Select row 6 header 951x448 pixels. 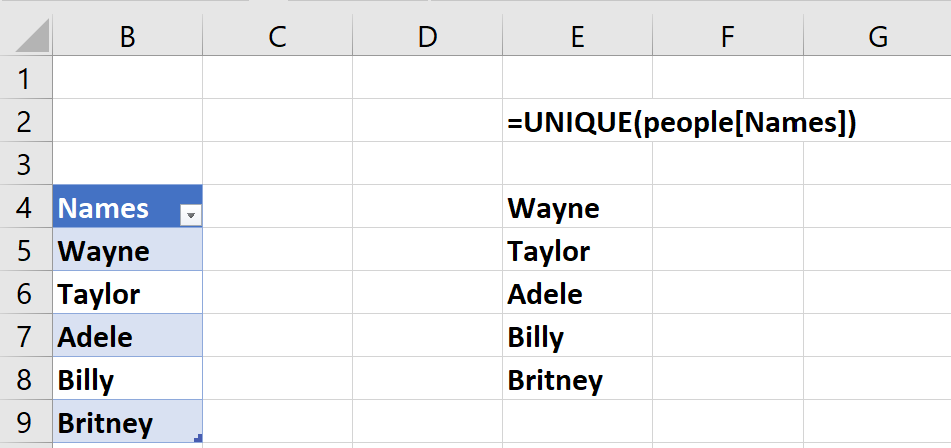[x=25, y=294]
